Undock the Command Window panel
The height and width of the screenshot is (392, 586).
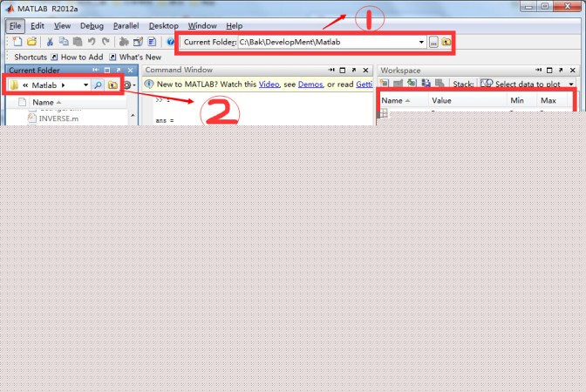[x=354, y=70]
